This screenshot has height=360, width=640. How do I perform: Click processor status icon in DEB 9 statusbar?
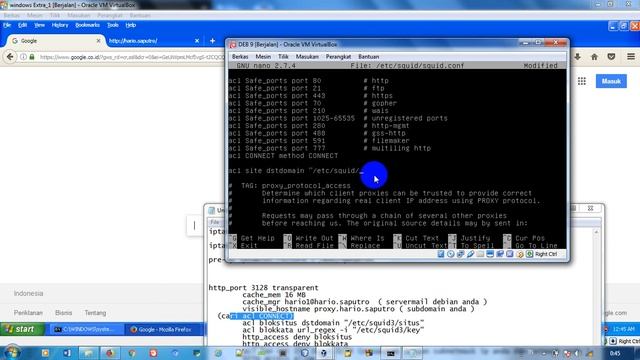(510, 254)
